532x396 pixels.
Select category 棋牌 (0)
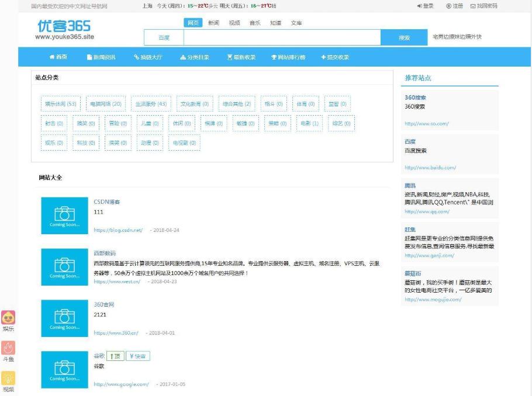[214, 123]
